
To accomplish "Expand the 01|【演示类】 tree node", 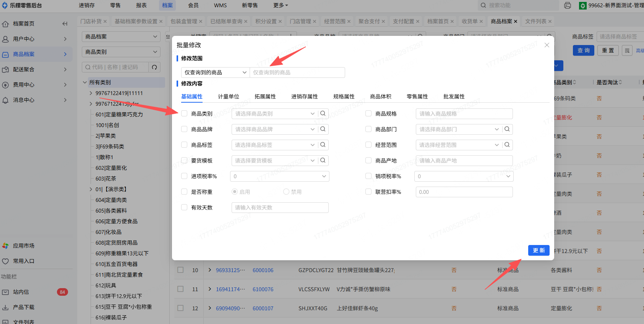I will (x=91, y=189).
